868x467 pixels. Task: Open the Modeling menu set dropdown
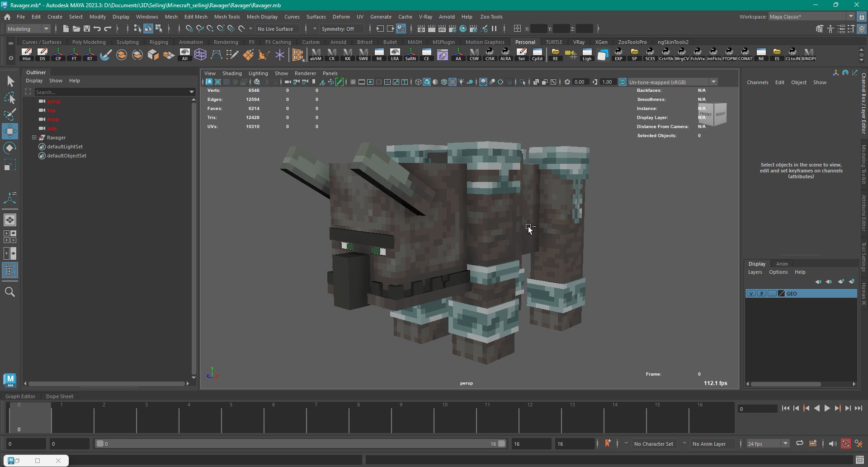pos(28,29)
